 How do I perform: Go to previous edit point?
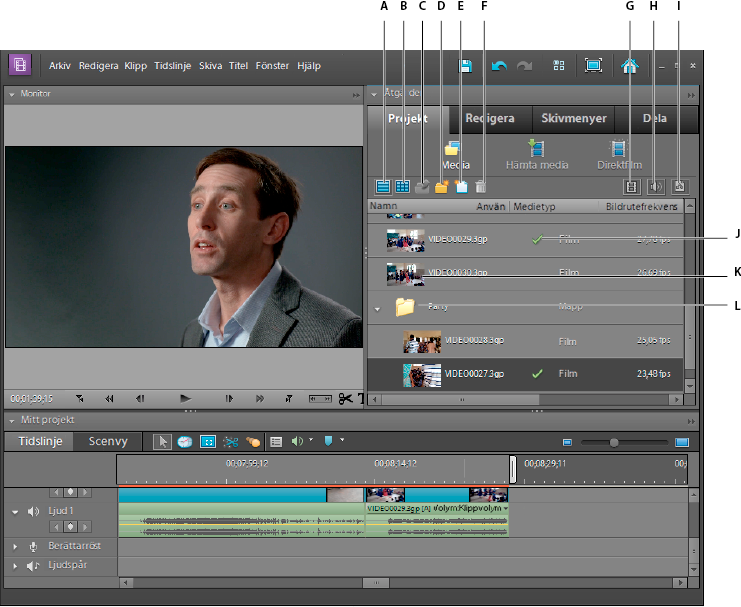click(x=80, y=399)
